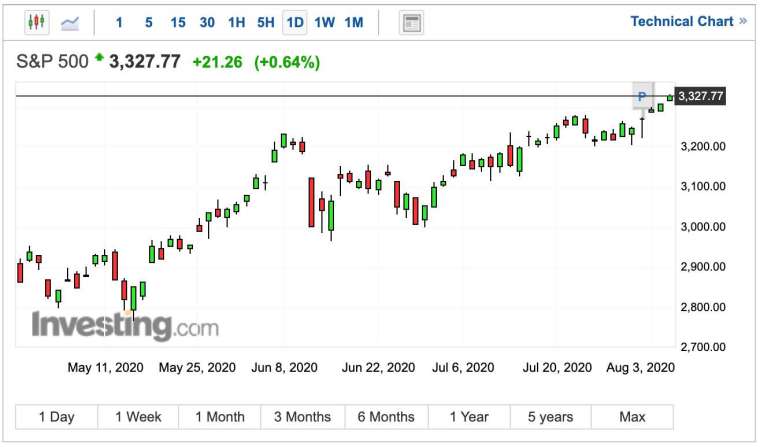Select the 5H interval
Image resolution: width=760 pixels, height=447 pixels.
266,22
